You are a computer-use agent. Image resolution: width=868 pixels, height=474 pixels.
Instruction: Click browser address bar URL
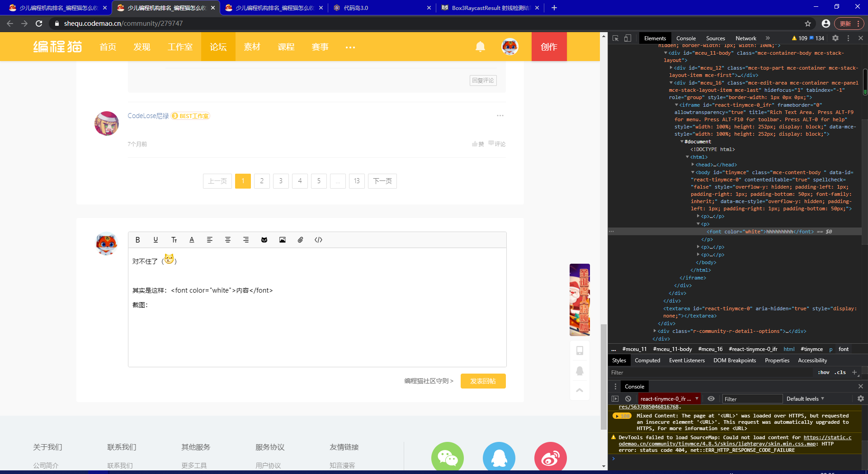coord(123,24)
